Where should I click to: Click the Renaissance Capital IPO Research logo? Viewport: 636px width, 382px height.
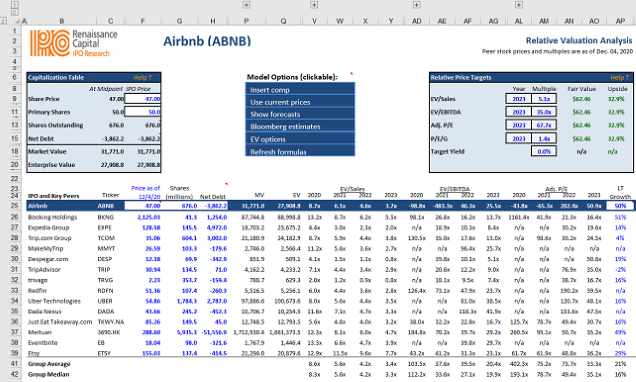pyautogui.click(x=73, y=43)
